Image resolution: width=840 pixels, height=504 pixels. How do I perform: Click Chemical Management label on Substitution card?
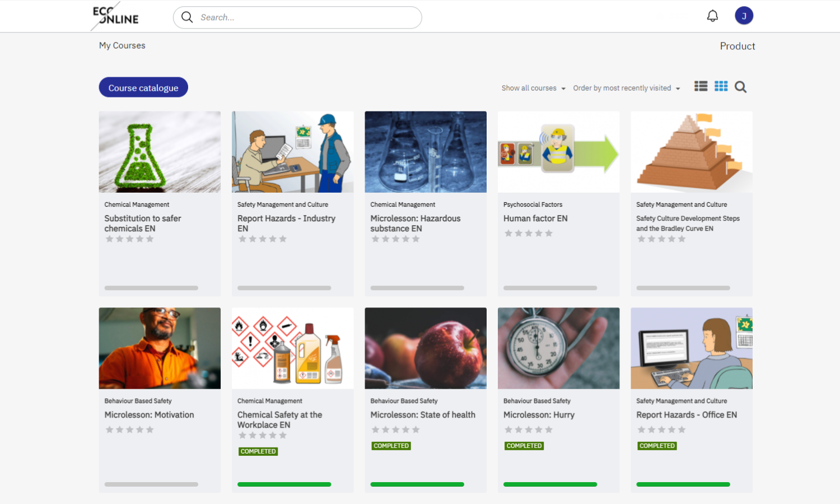coord(137,205)
